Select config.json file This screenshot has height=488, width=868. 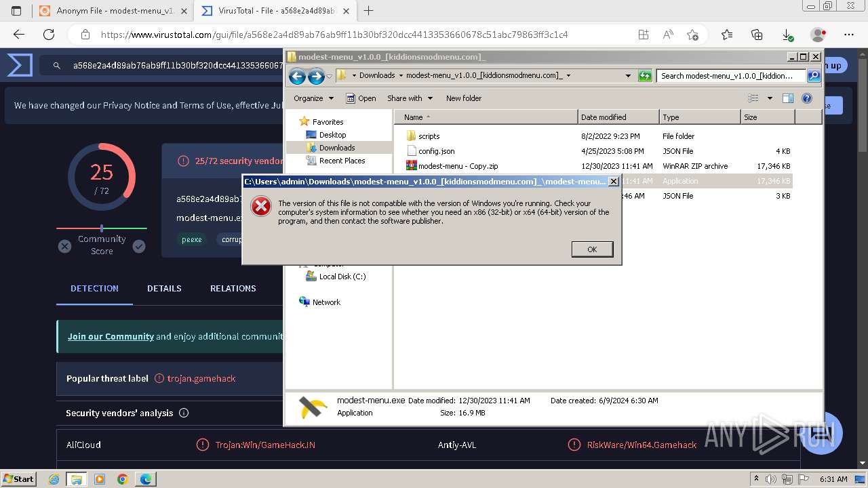(436, 151)
